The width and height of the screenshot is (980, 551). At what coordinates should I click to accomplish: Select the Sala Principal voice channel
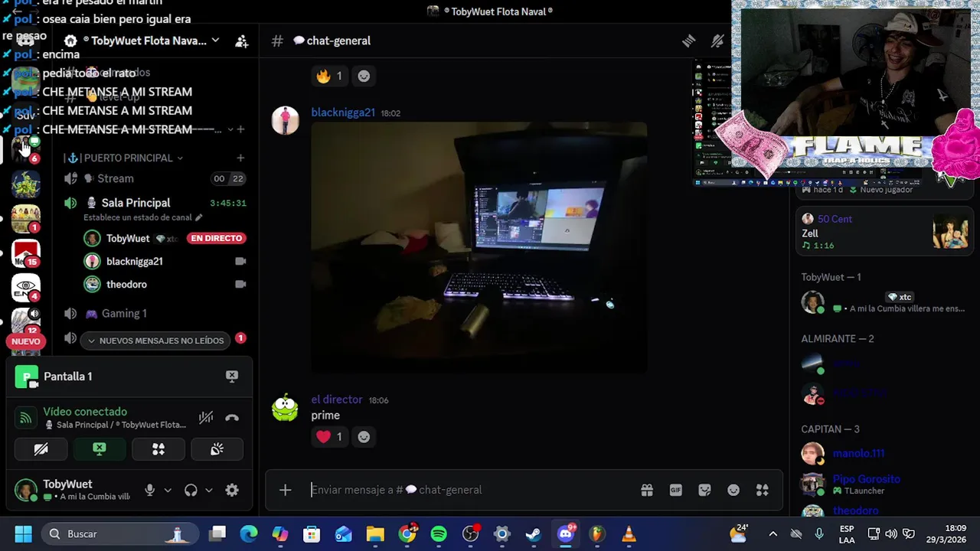point(136,203)
